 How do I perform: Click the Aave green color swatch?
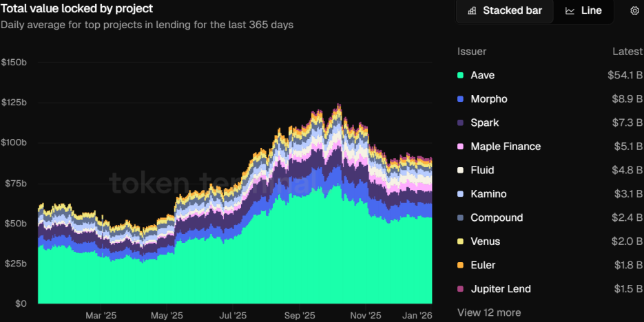pyautogui.click(x=460, y=76)
